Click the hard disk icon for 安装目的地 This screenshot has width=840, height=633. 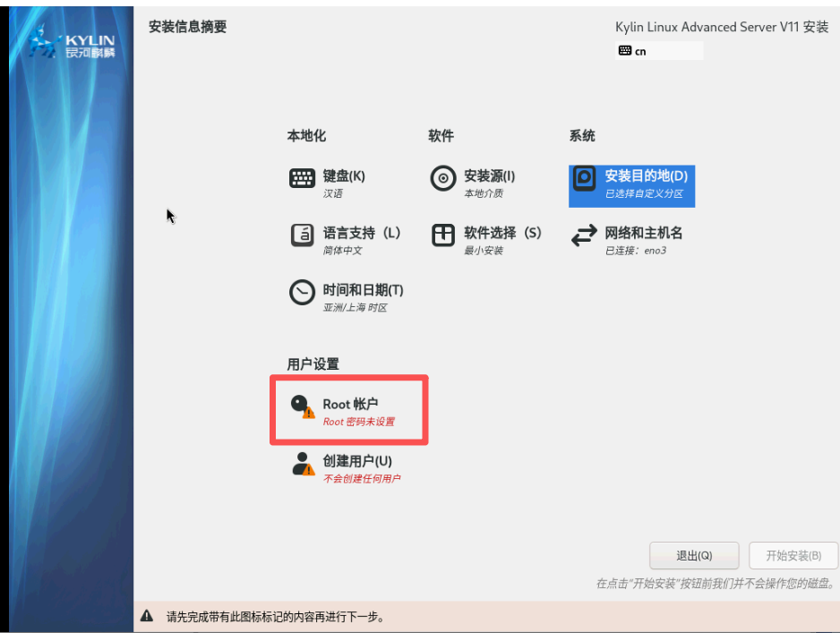(x=584, y=178)
